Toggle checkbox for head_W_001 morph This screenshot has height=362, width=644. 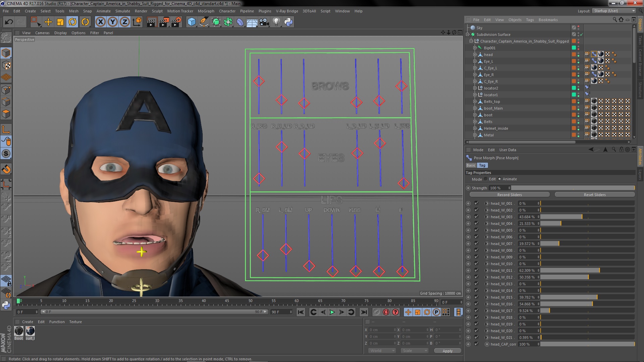tap(476, 203)
